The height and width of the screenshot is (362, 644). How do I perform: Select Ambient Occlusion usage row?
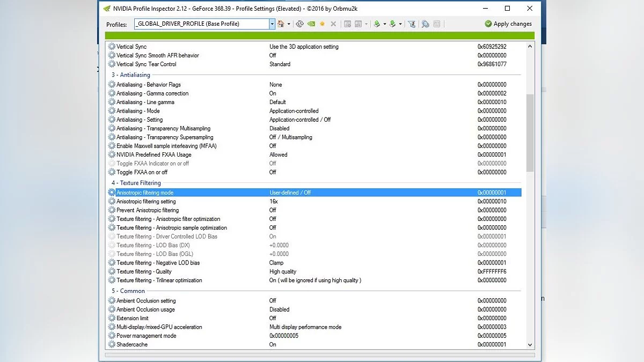(x=314, y=309)
